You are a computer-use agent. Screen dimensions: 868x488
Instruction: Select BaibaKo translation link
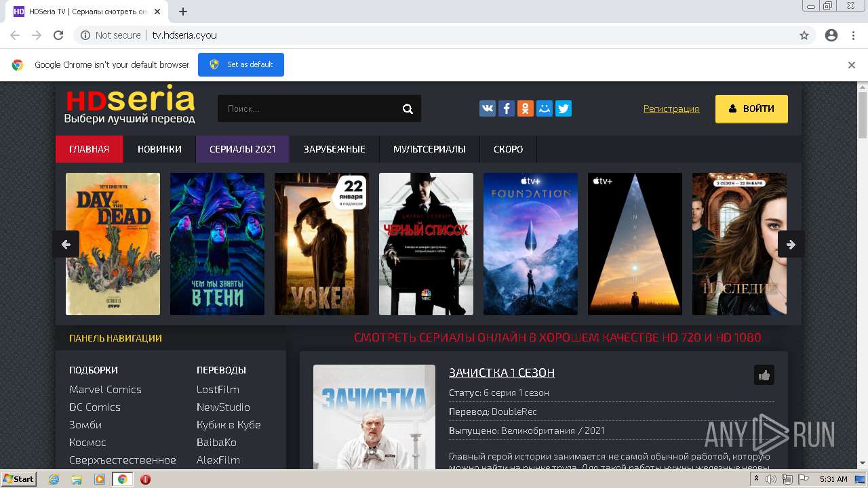point(216,443)
